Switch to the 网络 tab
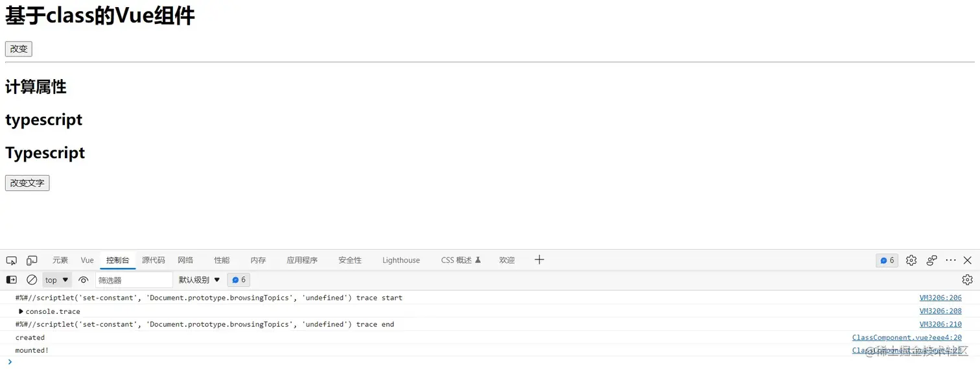Viewport: 980px width, 369px height. point(186,260)
